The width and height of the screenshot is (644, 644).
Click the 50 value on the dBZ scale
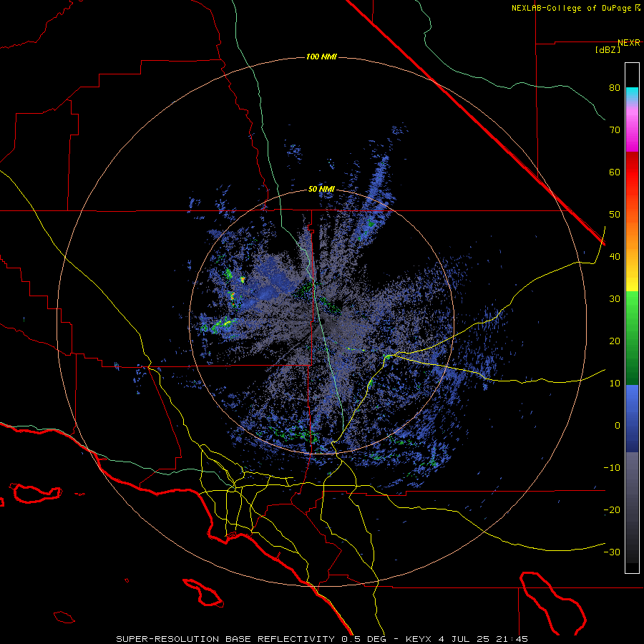(x=615, y=215)
